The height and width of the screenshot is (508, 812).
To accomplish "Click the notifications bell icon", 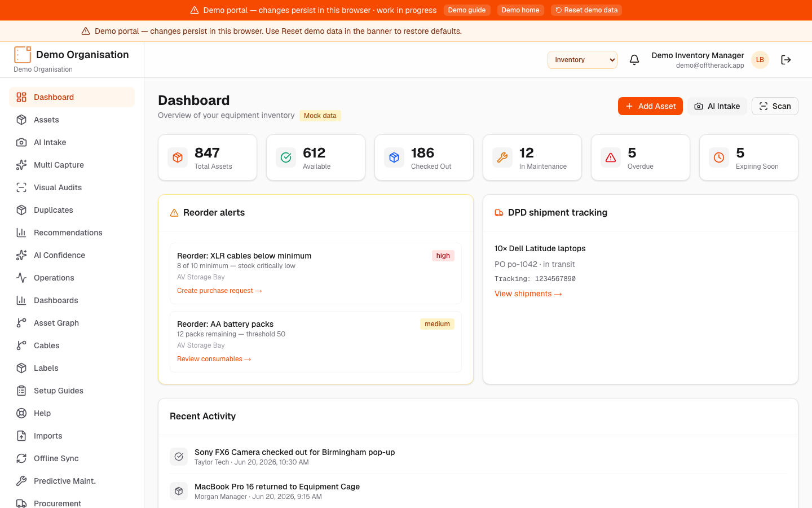I will 634,60.
